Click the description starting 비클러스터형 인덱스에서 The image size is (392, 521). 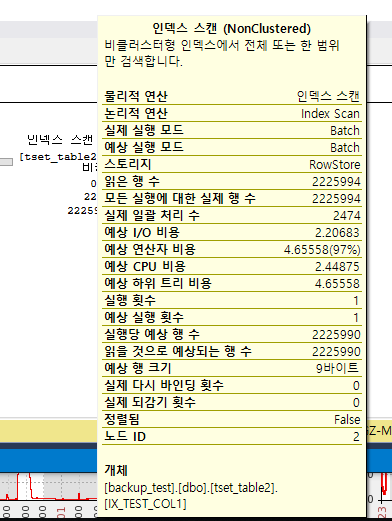(x=222, y=53)
